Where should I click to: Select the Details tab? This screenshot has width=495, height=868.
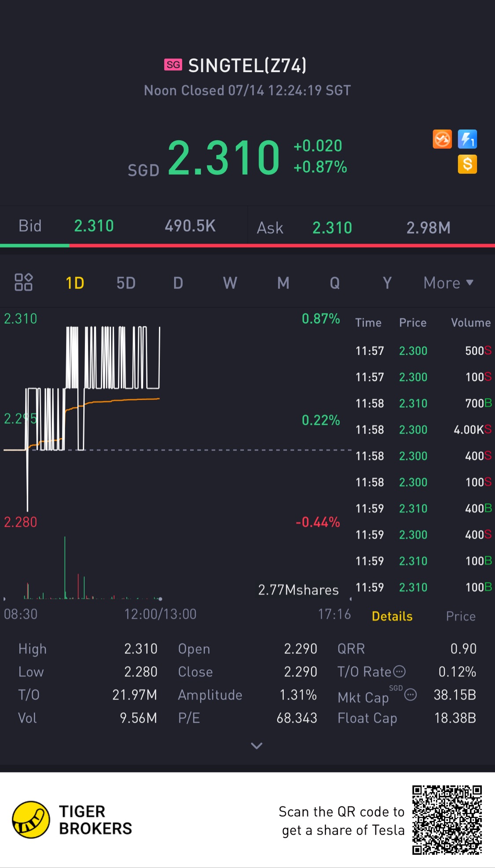point(392,616)
